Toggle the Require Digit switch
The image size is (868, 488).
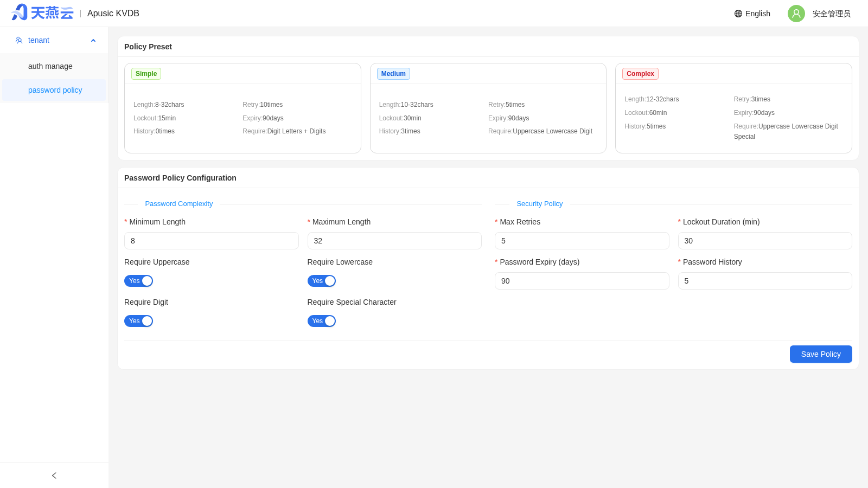tap(138, 321)
